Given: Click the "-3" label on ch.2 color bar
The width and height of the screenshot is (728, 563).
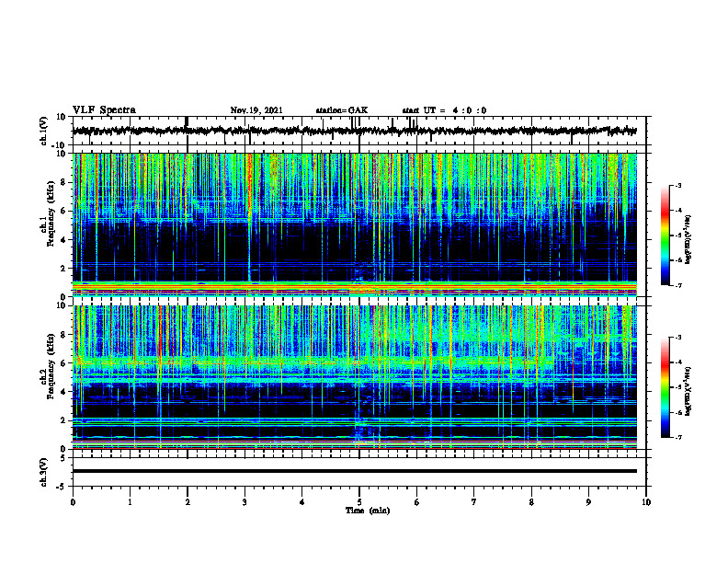Looking at the screenshot, I should 677,338.
